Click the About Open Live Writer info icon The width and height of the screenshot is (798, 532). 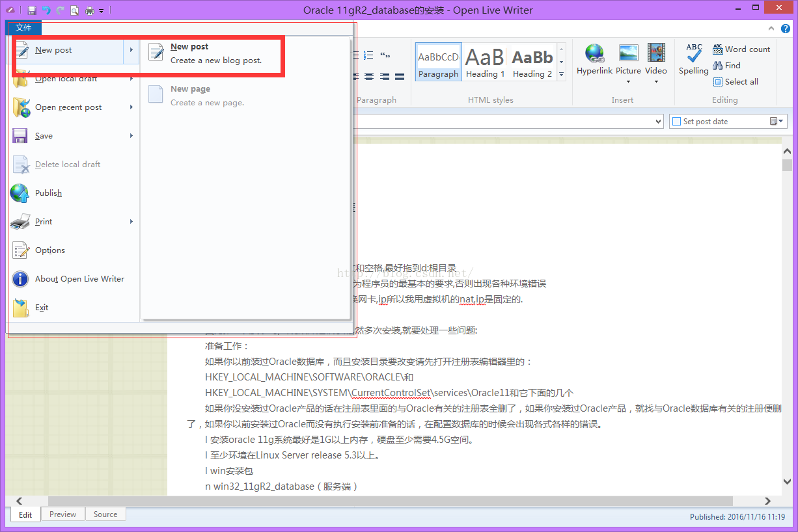pyautogui.click(x=20, y=279)
